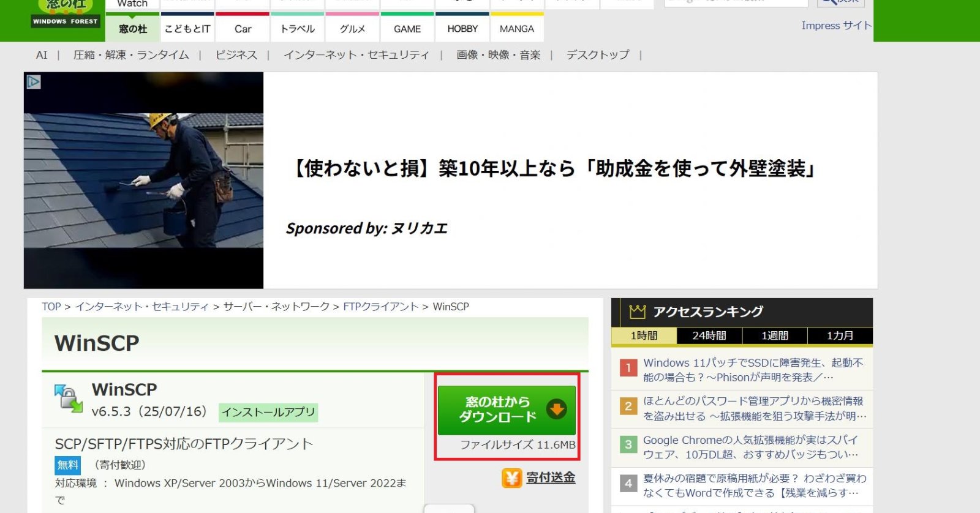This screenshot has width=980, height=513.
Task: Show the 1週間 ranking tab
Action: click(775, 336)
